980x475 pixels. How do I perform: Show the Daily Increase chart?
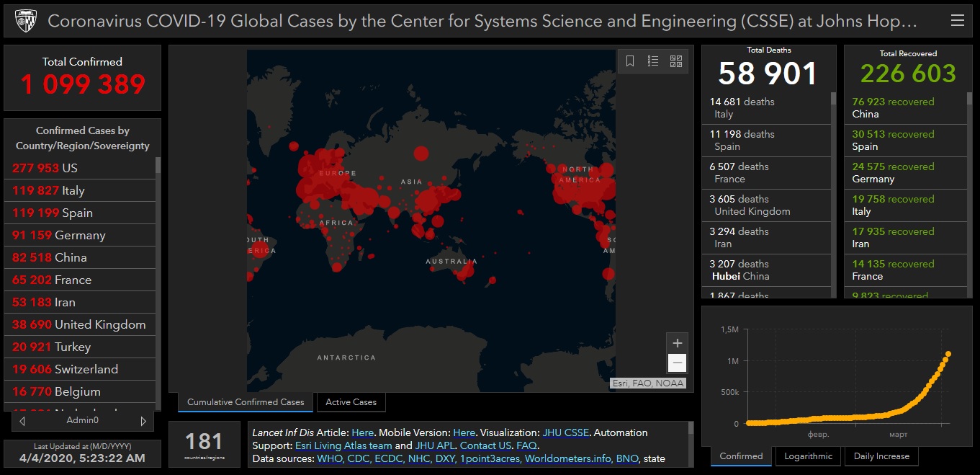pos(881,456)
